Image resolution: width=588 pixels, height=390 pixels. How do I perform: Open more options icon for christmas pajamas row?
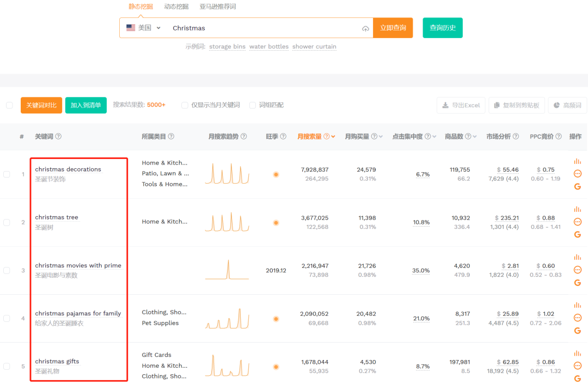(578, 318)
